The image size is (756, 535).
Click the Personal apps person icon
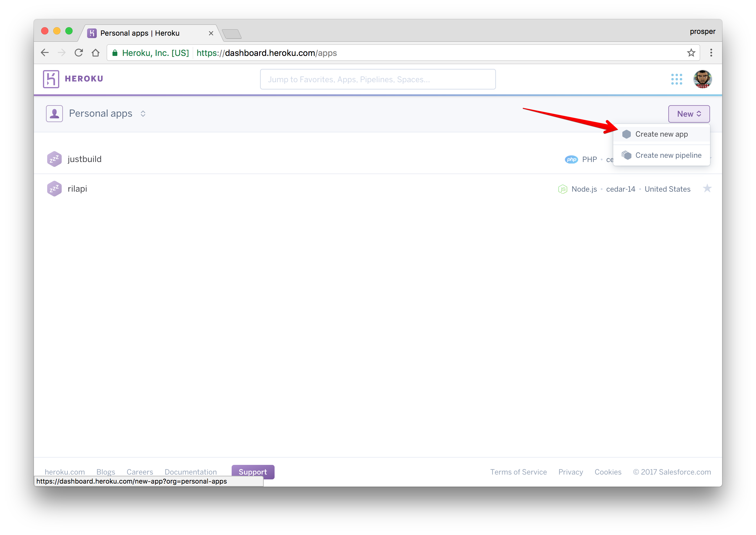pyautogui.click(x=54, y=114)
